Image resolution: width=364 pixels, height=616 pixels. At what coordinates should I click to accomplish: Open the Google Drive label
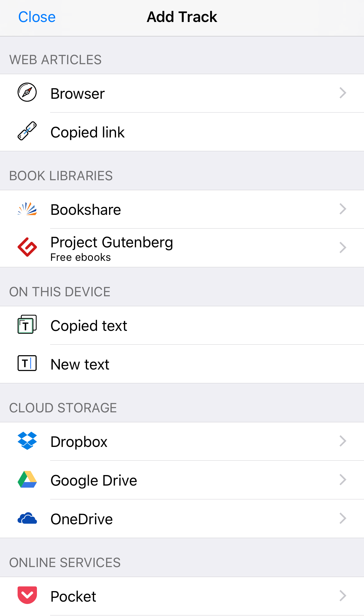click(x=94, y=481)
